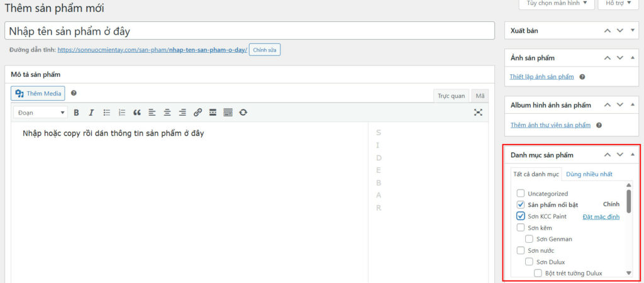The image size is (644, 283).
Task: Click Chỉnh sửa permalink button
Action: point(265,50)
